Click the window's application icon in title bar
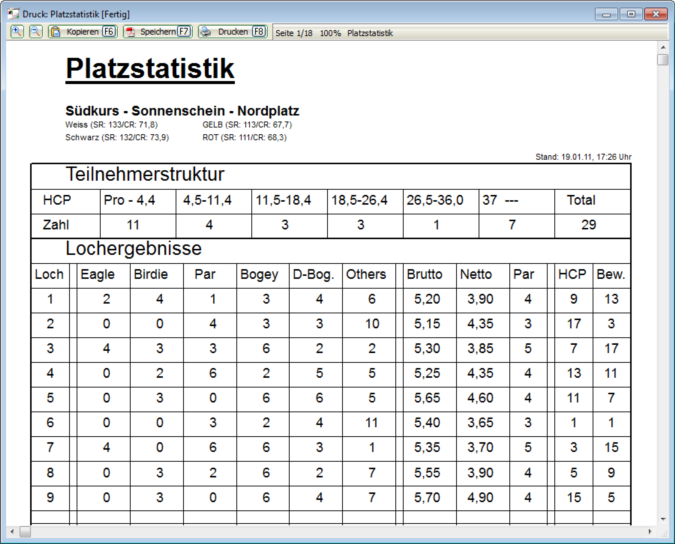The image size is (675, 544). [13, 14]
